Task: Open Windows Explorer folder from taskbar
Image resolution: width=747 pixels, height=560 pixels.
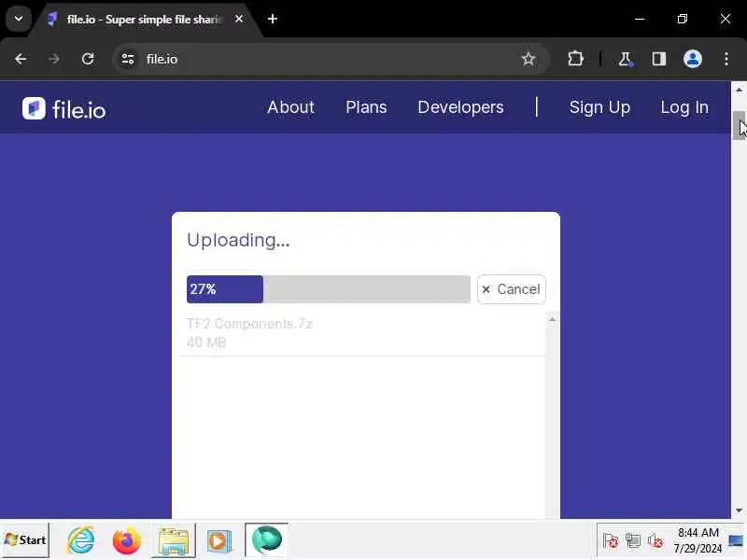Action: point(174,540)
